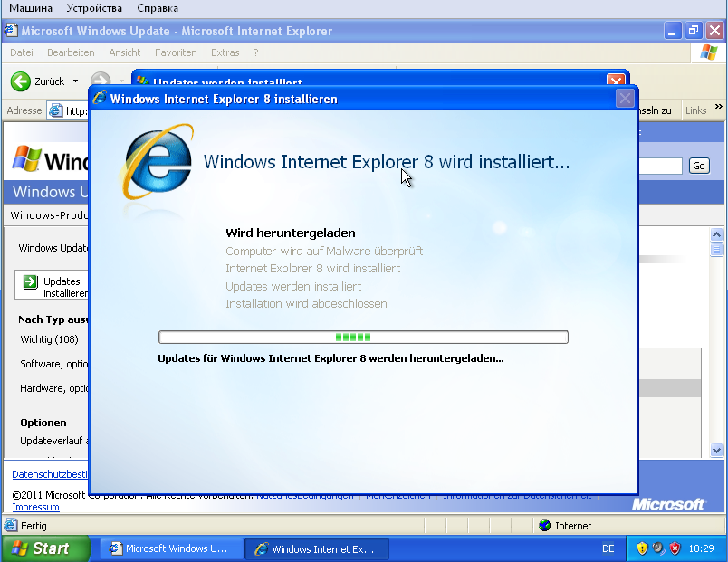The width and height of the screenshot is (728, 562).
Task: Click the Start button
Action: (45, 548)
